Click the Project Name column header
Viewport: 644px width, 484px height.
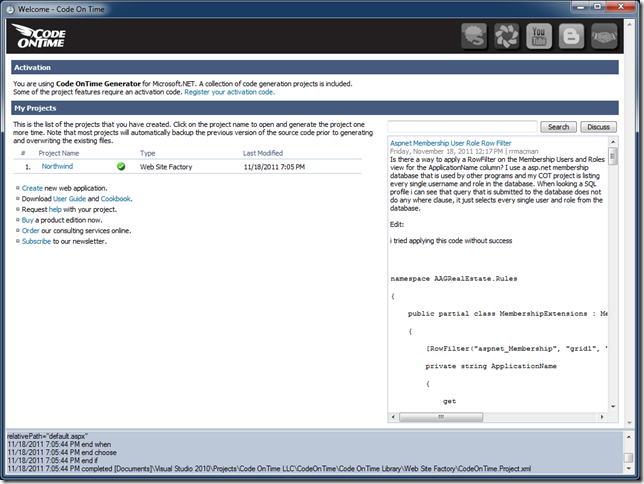click(59, 153)
